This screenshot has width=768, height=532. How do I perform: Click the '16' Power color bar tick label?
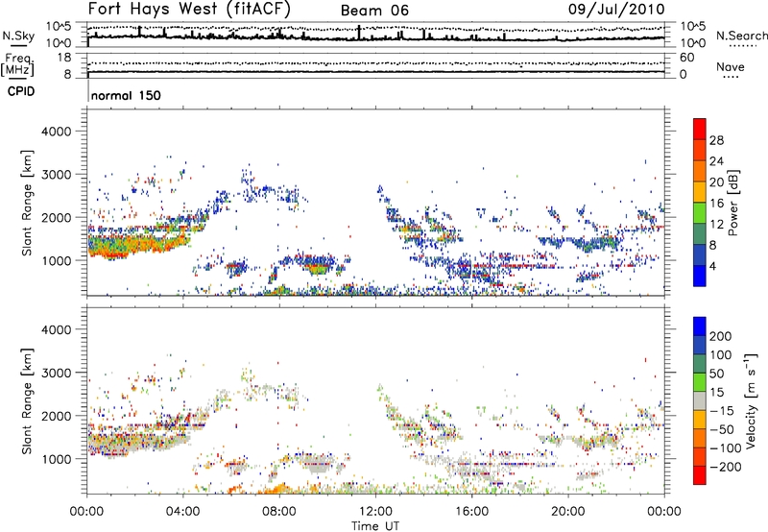pyautogui.click(x=716, y=204)
